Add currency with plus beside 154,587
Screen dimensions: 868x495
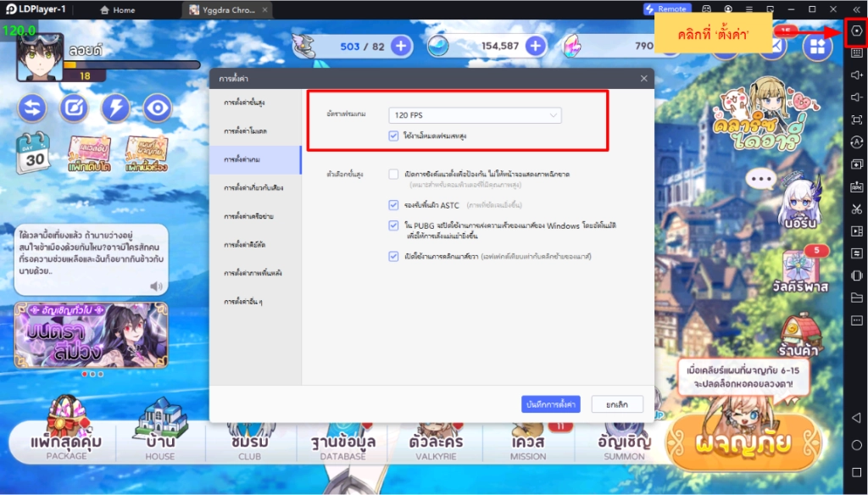tap(536, 46)
